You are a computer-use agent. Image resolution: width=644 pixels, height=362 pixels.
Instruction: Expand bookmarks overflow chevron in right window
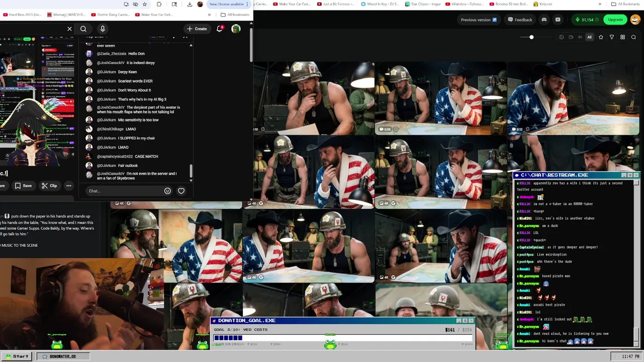pyautogui.click(x=600, y=4)
